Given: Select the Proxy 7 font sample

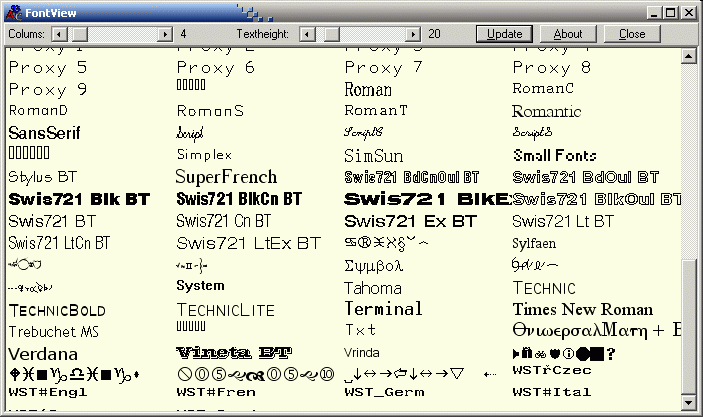Looking at the screenshot, I should [384, 68].
